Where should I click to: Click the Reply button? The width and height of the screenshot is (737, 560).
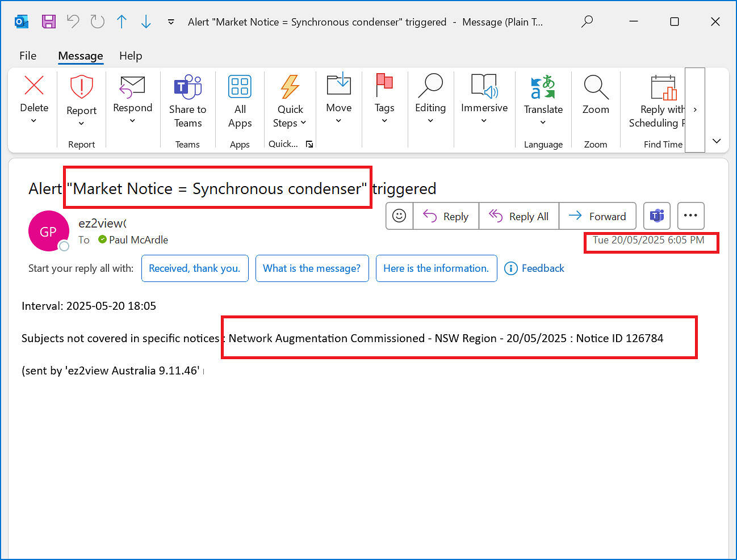[x=446, y=216]
